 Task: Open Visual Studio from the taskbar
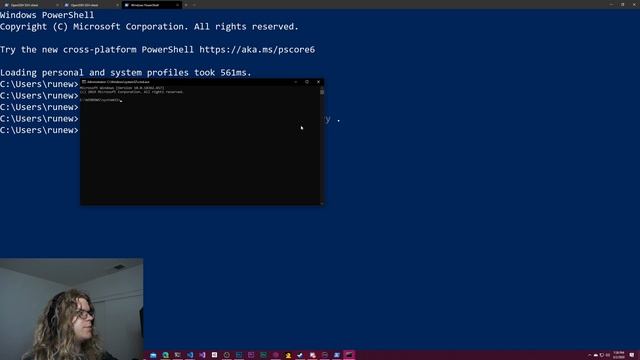click(x=202, y=355)
